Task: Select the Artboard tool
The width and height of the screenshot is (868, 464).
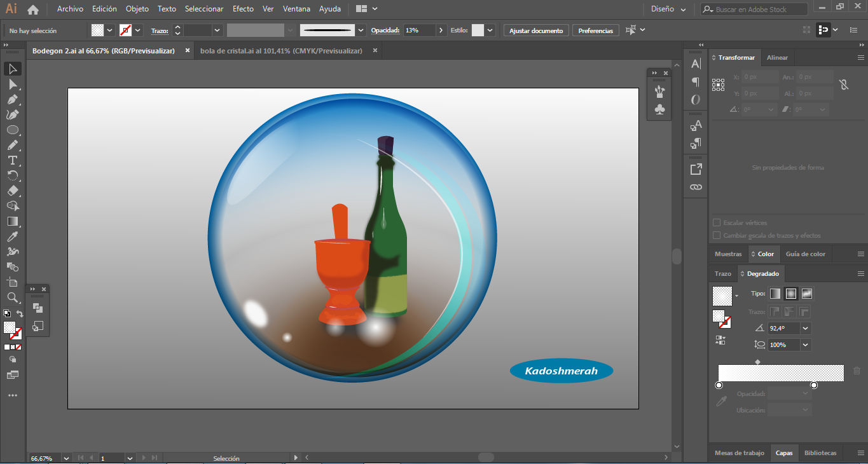Action: click(12, 282)
